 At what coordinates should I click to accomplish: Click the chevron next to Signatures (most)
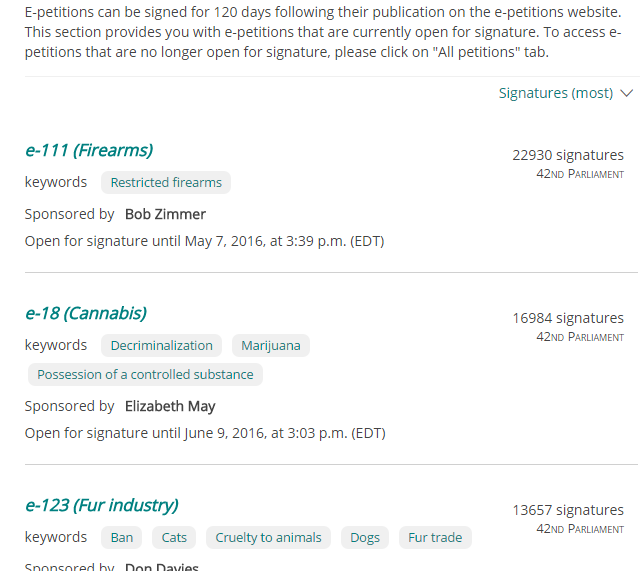627,93
